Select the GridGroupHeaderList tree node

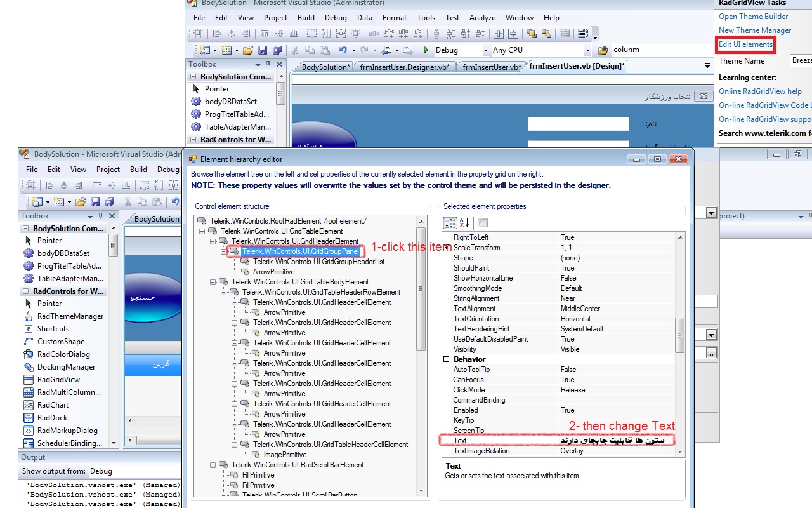(318, 262)
